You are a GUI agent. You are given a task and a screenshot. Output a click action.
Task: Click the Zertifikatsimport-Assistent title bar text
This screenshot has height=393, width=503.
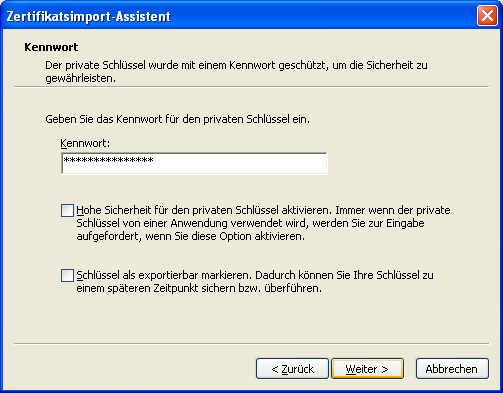[89, 16]
